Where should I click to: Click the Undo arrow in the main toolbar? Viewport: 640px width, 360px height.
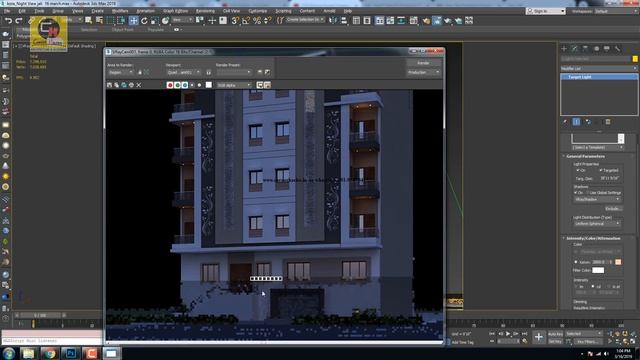[8, 20]
